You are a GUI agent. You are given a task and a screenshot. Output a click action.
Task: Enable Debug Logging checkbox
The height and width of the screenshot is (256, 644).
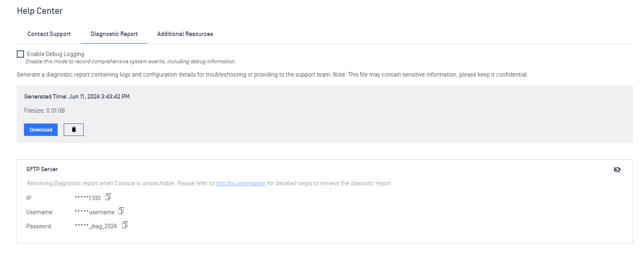coord(20,54)
